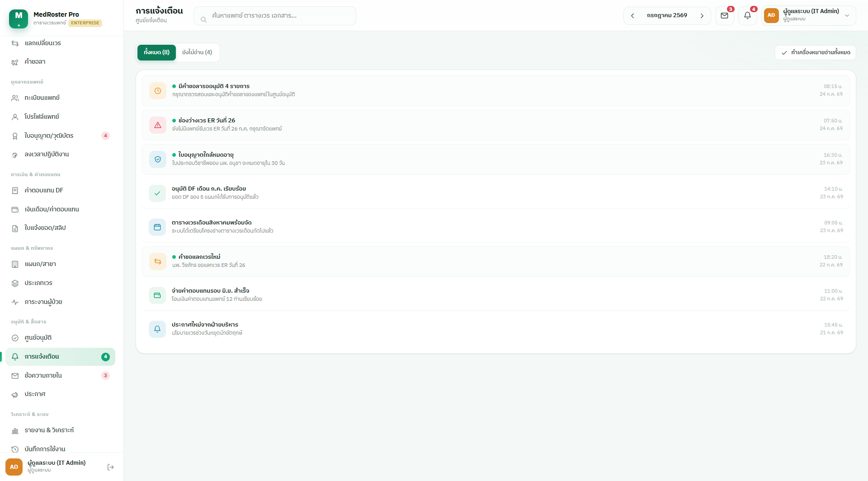Image resolution: width=868 pixels, height=481 pixels.
Task: Click ทำเครื่องหมายอ่านทั้งหมด button
Action: [x=816, y=52]
